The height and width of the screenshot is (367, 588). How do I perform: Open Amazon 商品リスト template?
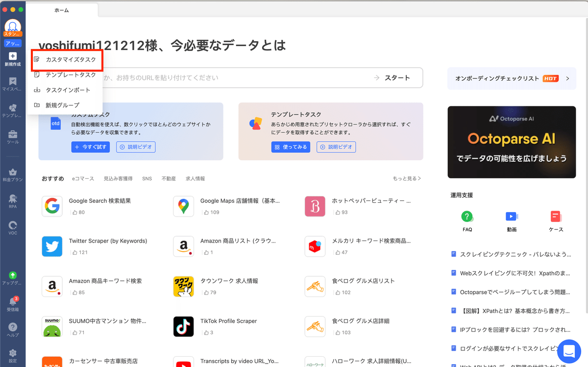click(238, 241)
